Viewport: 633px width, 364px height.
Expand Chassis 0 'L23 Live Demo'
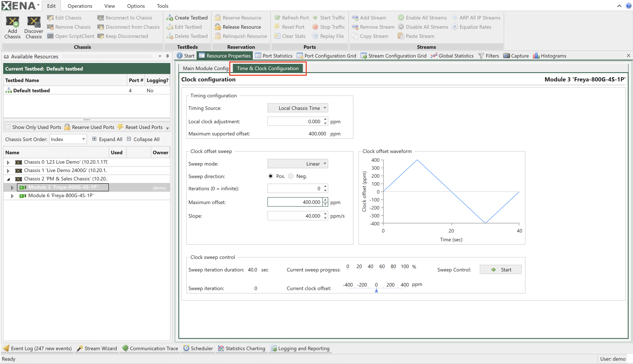pos(8,162)
